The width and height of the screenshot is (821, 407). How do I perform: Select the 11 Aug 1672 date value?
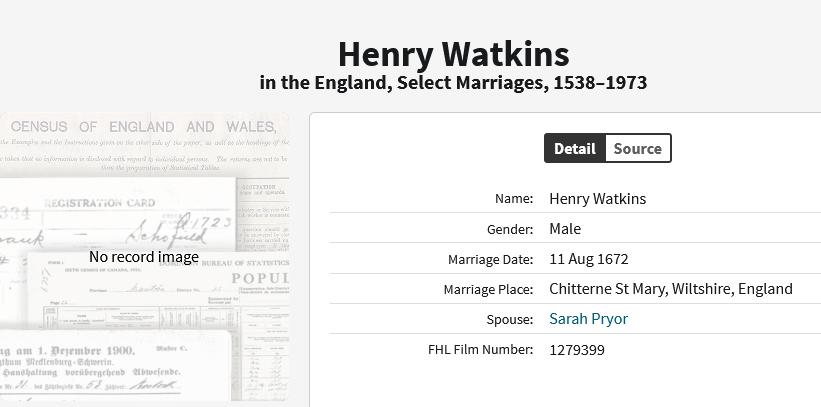pyautogui.click(x=588, y=259)
